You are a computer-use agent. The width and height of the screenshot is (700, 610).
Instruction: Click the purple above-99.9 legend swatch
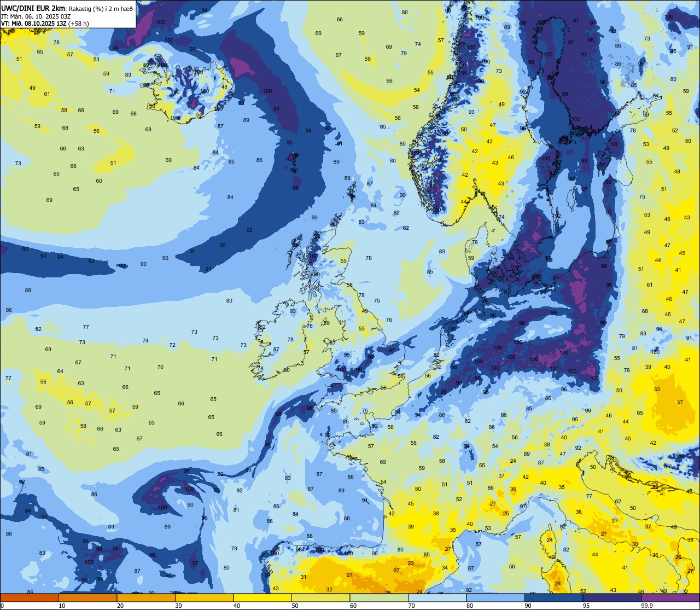pyautogui.click(x=670, y=597)
